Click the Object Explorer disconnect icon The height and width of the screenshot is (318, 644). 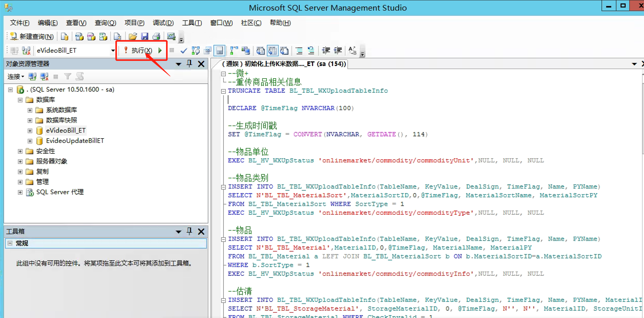(44, 76)
